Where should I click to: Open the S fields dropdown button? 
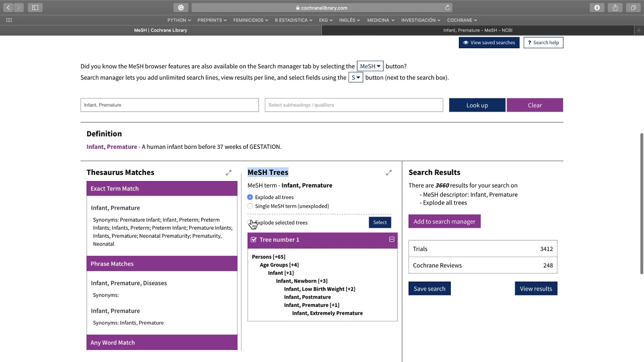pos(356,77)
